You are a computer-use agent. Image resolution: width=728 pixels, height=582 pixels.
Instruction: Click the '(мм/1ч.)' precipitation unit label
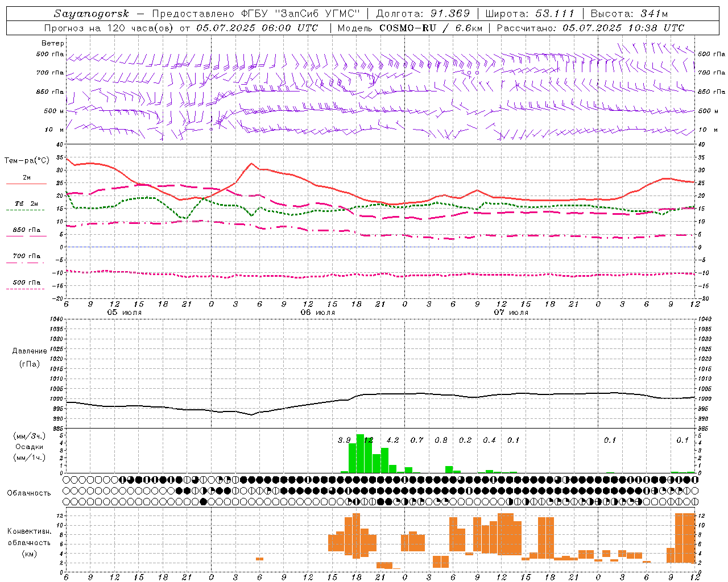click(30, 458)
